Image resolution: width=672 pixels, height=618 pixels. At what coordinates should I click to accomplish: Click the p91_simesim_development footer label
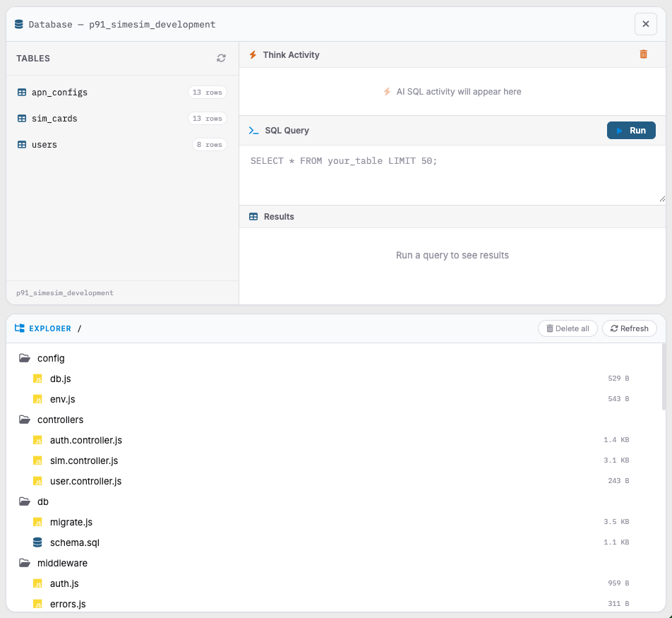pyautogui.click(x=65, y=293)
